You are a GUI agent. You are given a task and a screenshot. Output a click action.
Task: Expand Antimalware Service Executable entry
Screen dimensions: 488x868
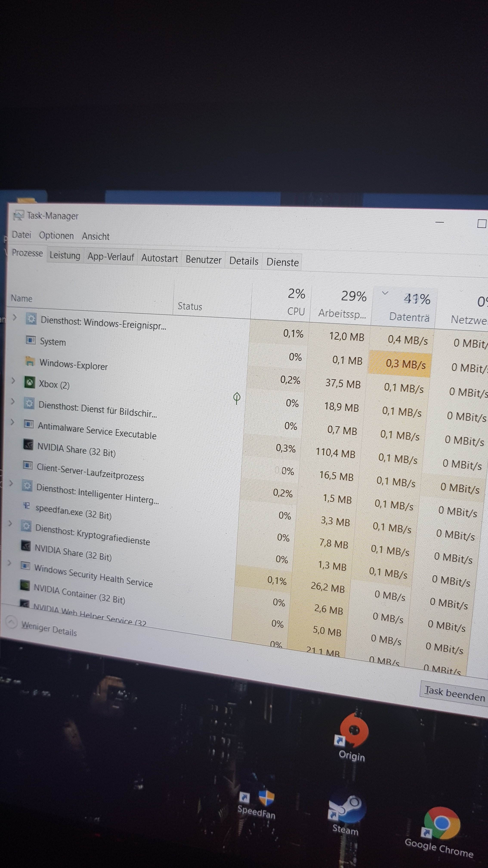pos(12,422)
